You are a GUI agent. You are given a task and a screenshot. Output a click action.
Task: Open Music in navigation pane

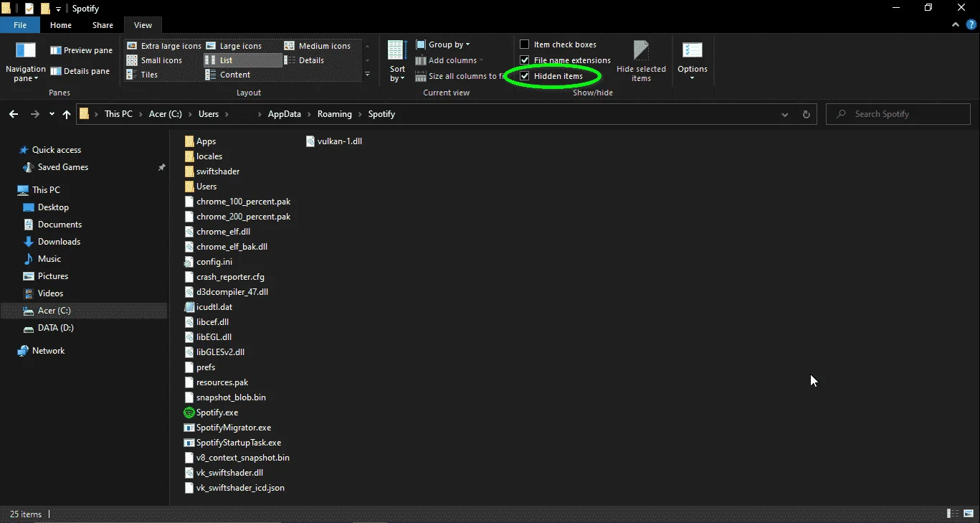click(x=49, y=259)
